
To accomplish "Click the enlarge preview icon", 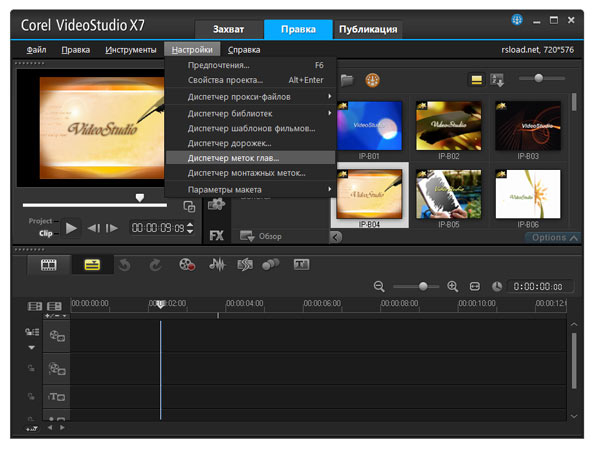I will (x=189, y=207).
